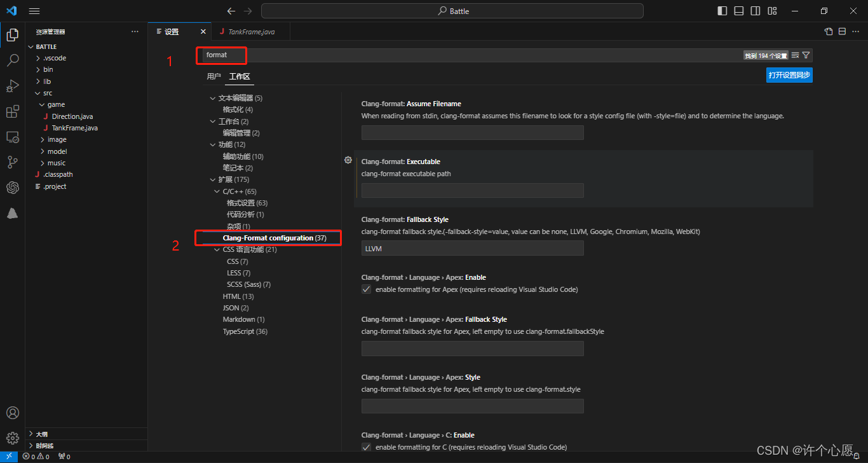Image resolution: width=868 pixels, height=463 pixels.
Task: Split the editor to the right
Action: click(x=842, y=31)
